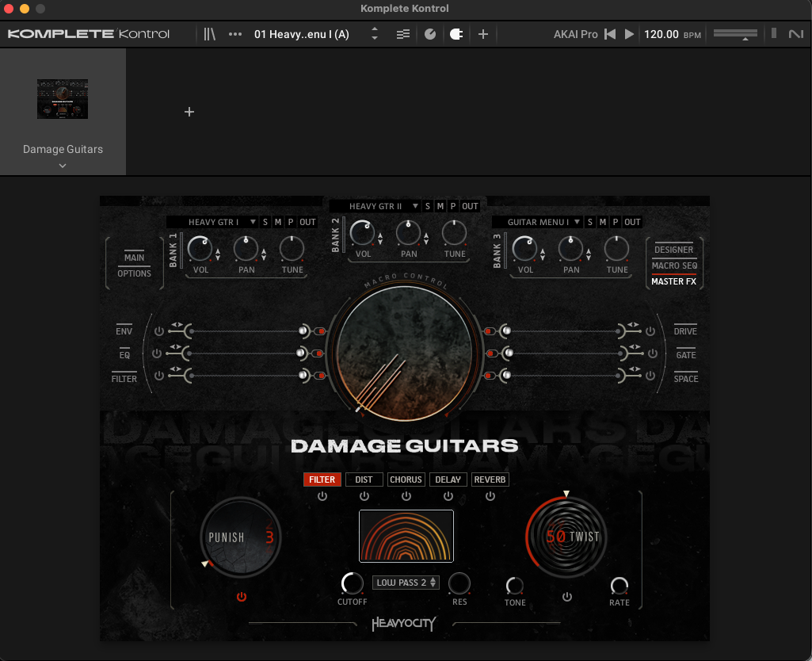Open the HEAVY GTR I channel dropdown

[255, 222]
